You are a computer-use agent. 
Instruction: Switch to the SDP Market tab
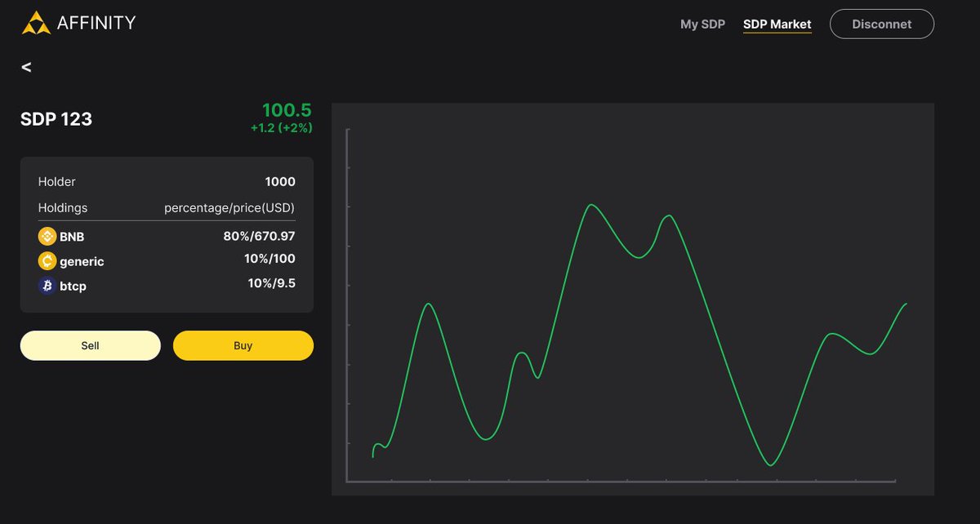pyautogui.click(x=777, y=24)
